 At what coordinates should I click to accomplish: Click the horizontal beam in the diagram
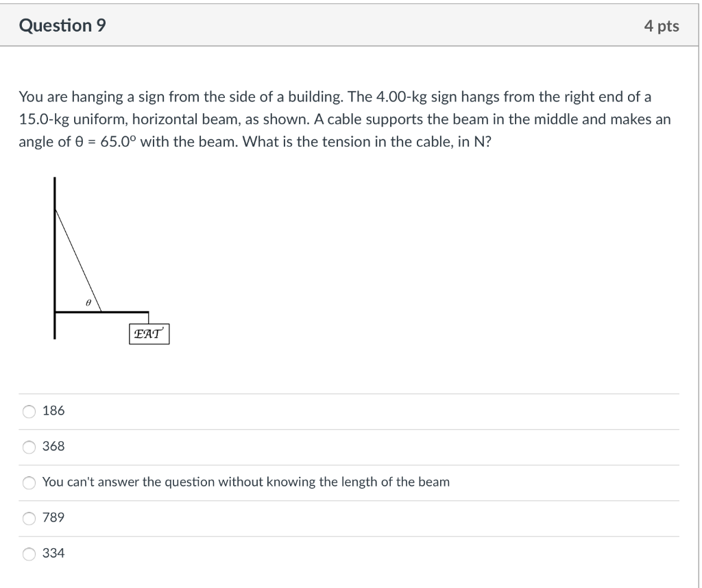point(103,310)
